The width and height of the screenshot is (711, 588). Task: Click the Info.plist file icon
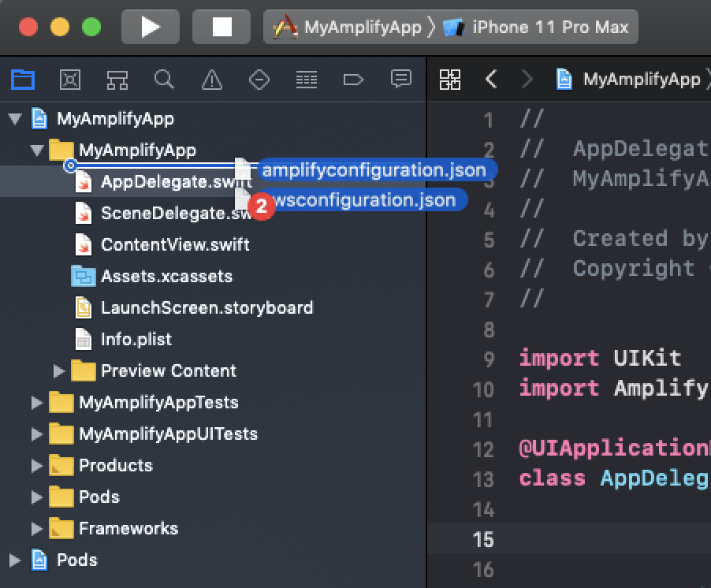84,340
